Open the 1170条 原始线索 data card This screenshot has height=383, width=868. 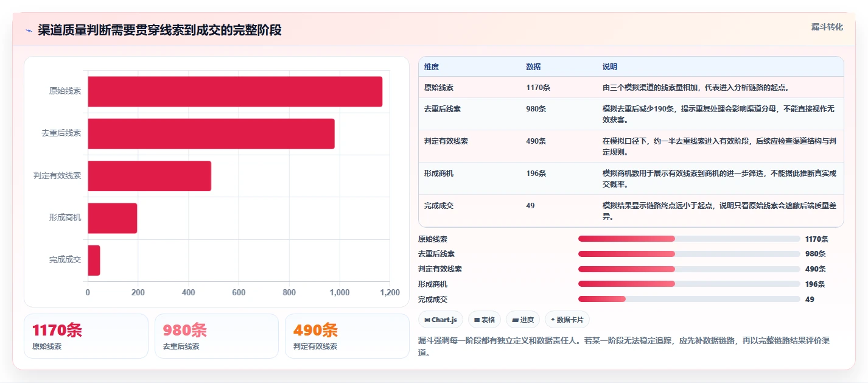click(86, 336)
